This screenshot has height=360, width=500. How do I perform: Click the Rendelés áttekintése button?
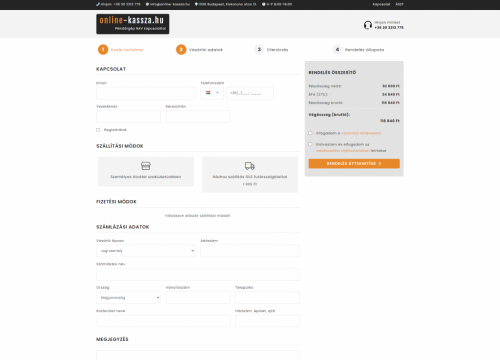[x=354, y=163]
